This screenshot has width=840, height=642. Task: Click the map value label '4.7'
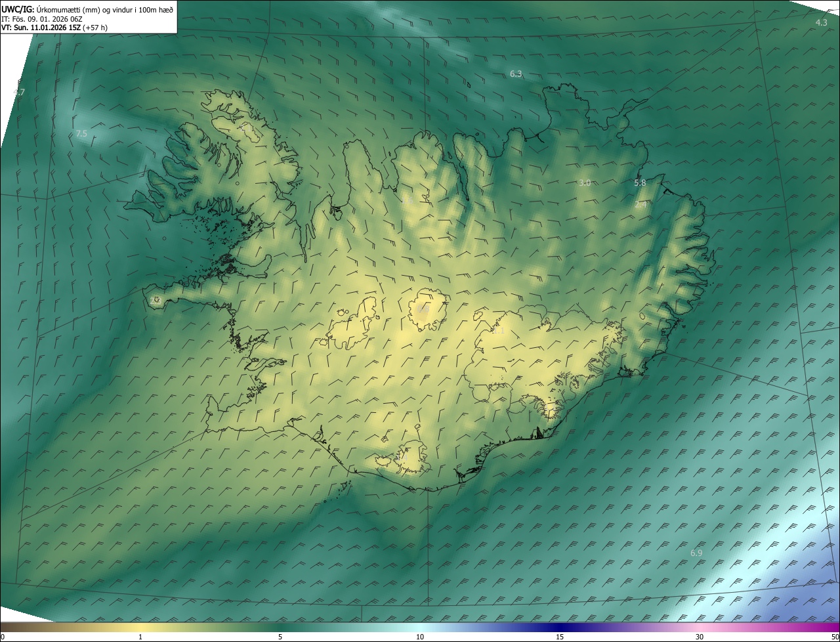19,92
